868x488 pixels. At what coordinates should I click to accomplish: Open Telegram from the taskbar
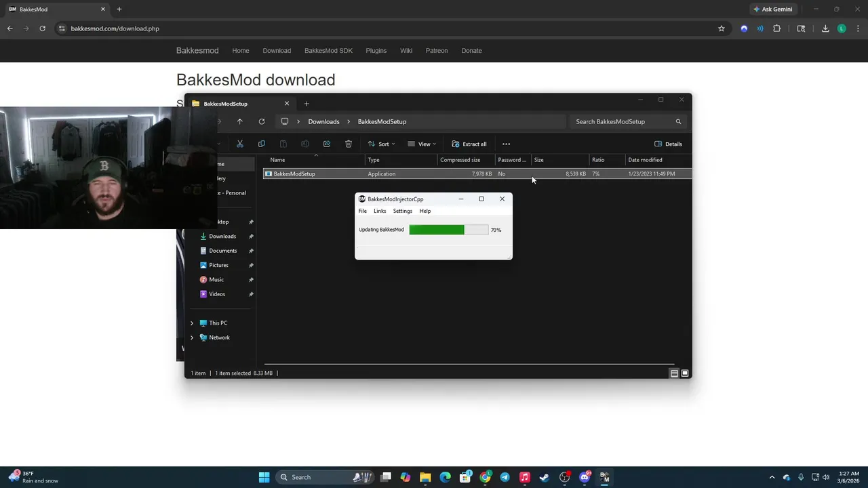click(505, 477)
